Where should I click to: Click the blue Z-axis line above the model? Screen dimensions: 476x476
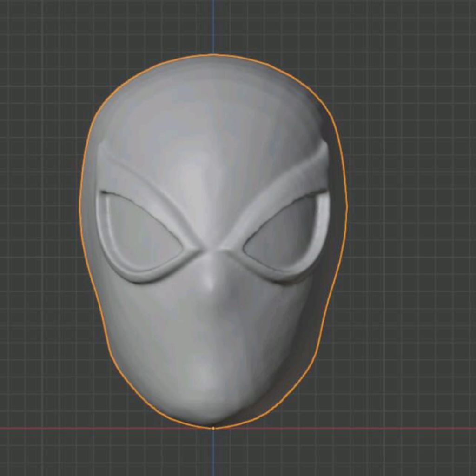[213, 23]
